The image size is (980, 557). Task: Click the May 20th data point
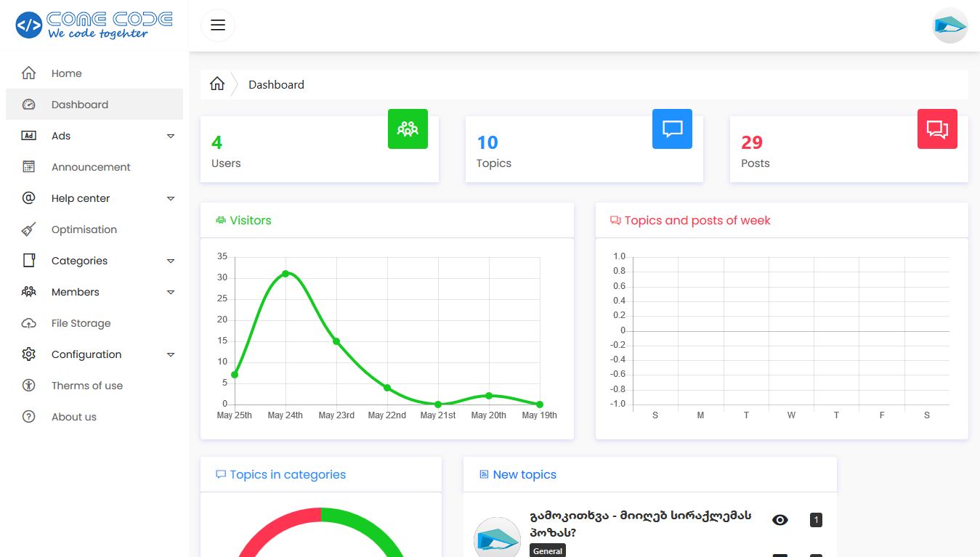coord(489,396)
